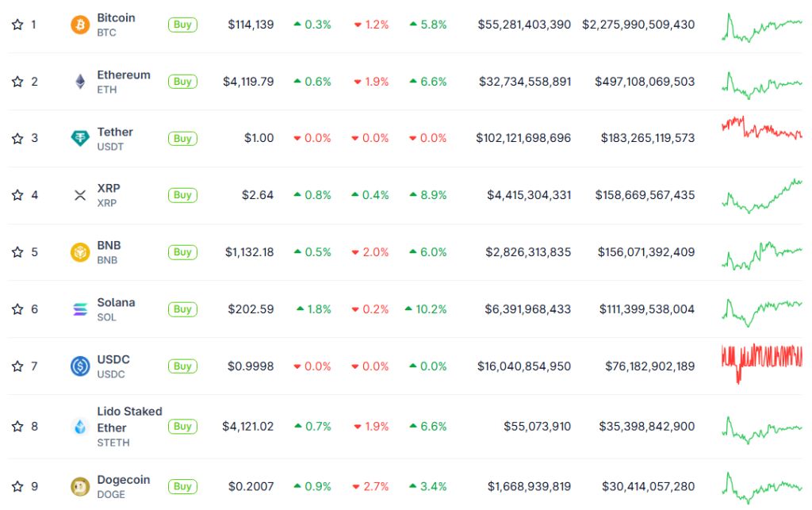Open the BNB coin name link
This screenshot has height=510, width=812.
tap(109, 246)
